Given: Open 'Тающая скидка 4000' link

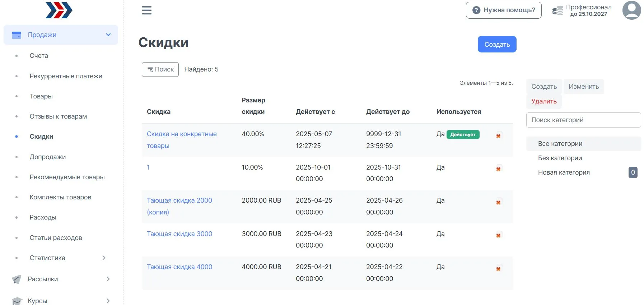Looking at the screenshot, I should 179,267.
